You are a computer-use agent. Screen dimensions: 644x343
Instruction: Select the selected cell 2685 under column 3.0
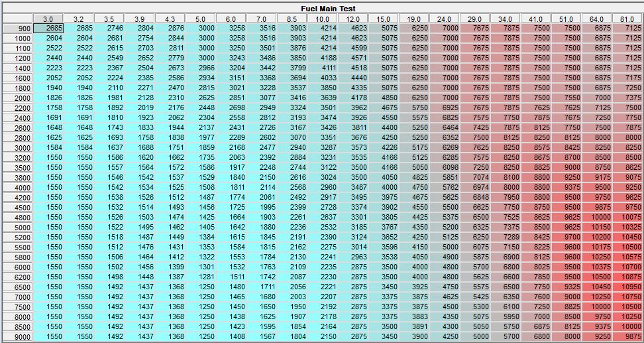[48, 28]
